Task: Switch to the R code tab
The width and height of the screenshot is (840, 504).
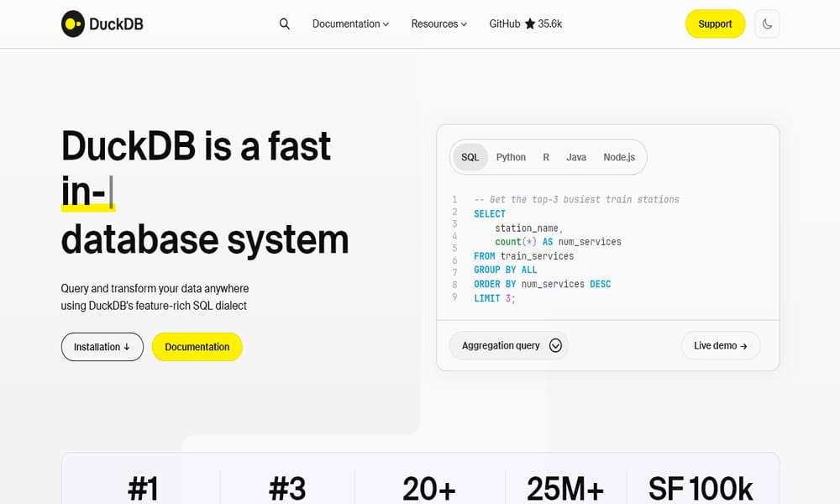Action: tap(546, 157)
